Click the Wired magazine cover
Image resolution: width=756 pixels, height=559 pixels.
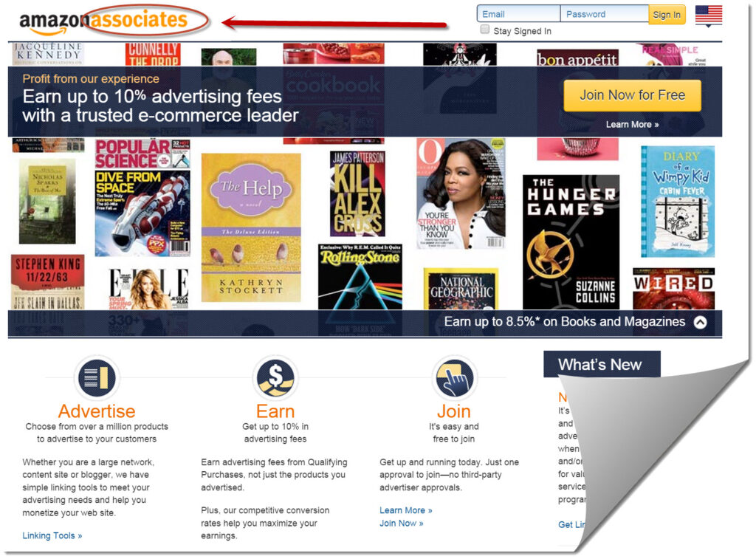[673, 289]
